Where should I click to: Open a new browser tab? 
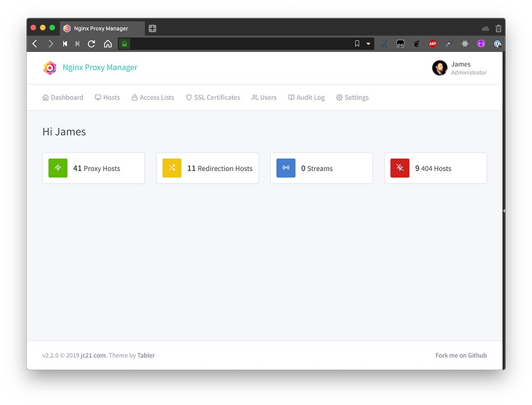[x=152, y=29]
